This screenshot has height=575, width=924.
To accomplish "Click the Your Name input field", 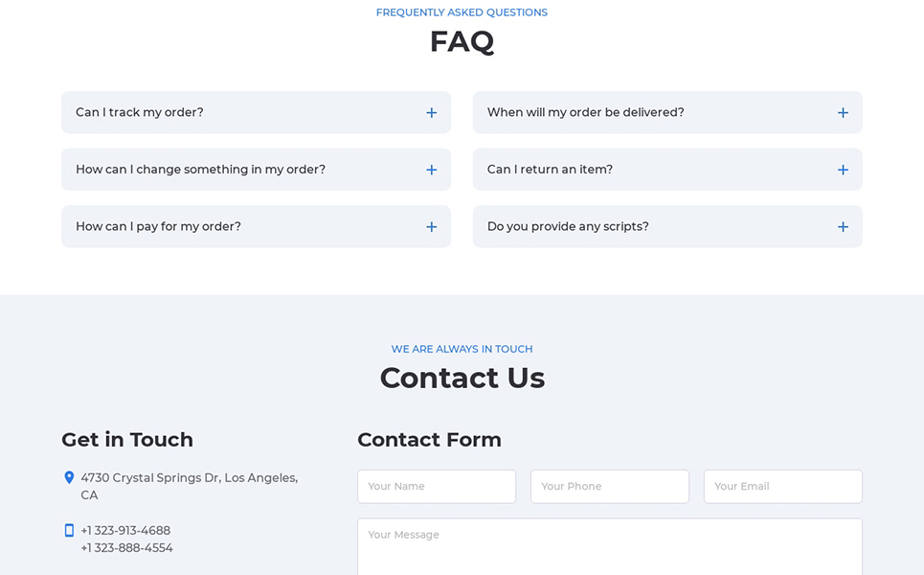I will 437,487.
